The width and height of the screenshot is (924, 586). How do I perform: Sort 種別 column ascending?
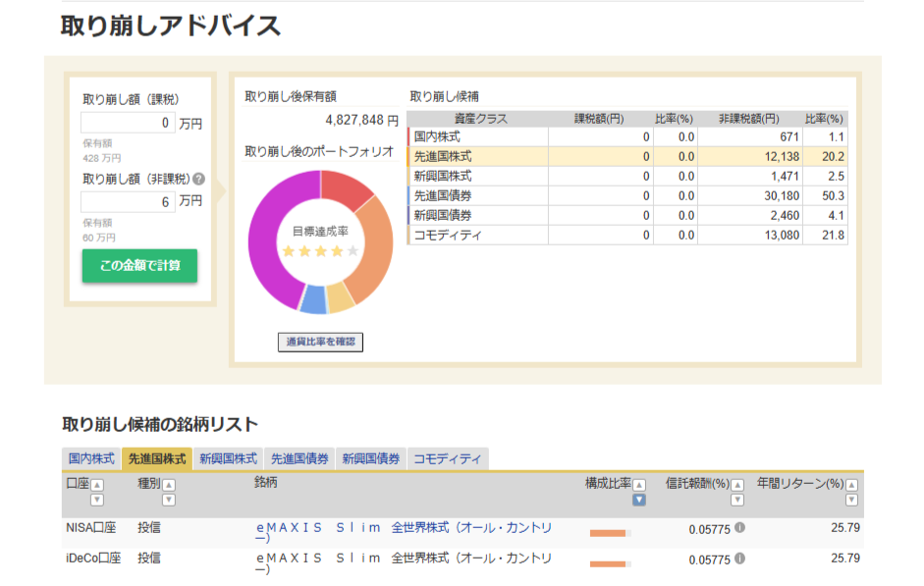(168, 485)
